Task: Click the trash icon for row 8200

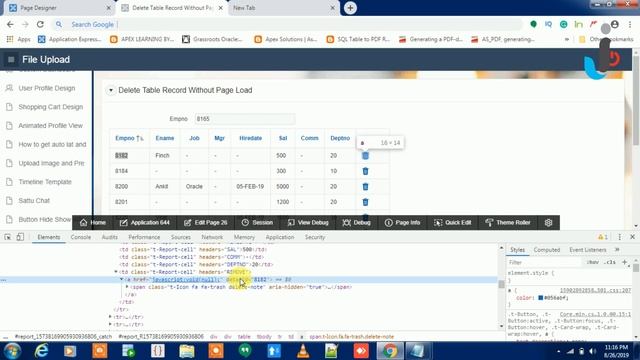Action: 365,187
